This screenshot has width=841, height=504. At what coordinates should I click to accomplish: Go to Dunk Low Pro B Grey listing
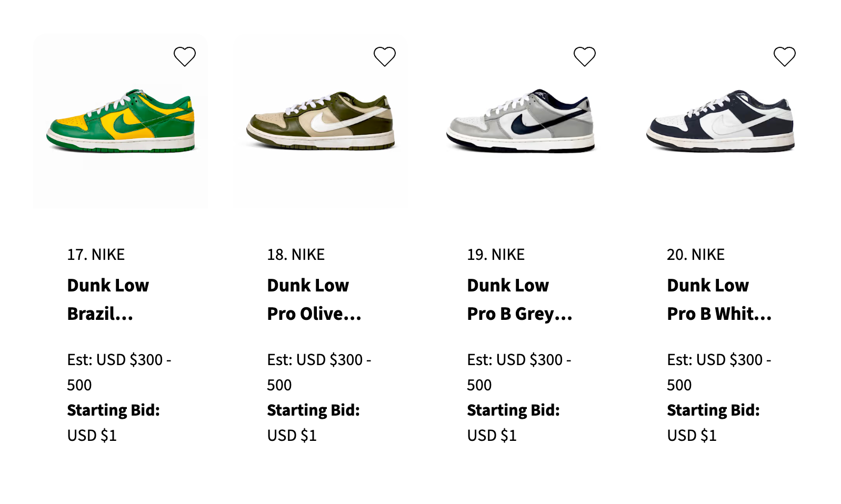519,299
